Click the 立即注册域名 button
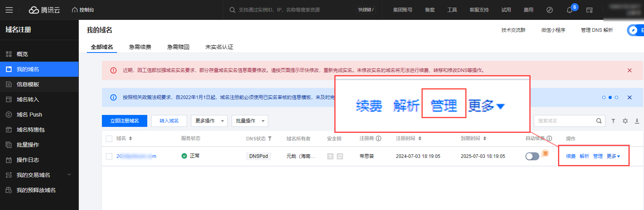The image size is (644, 210). (x=125, y=121)
